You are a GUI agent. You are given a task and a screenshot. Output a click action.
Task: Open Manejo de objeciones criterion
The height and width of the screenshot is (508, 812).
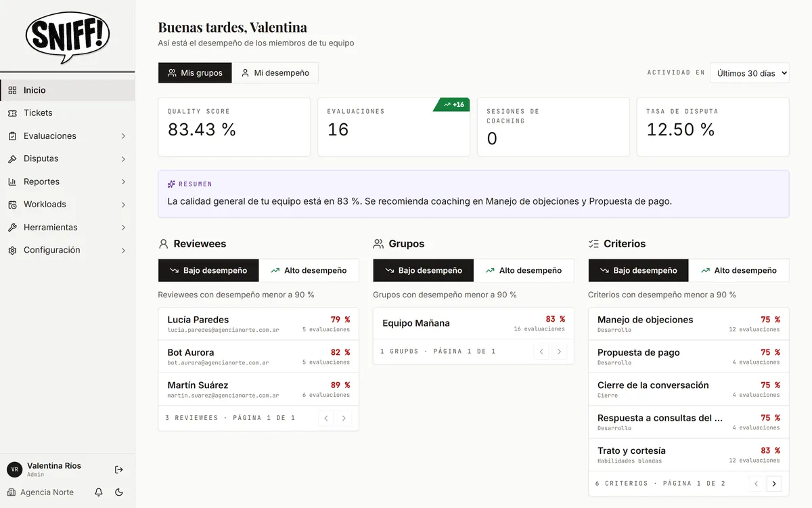pos(689,324)
